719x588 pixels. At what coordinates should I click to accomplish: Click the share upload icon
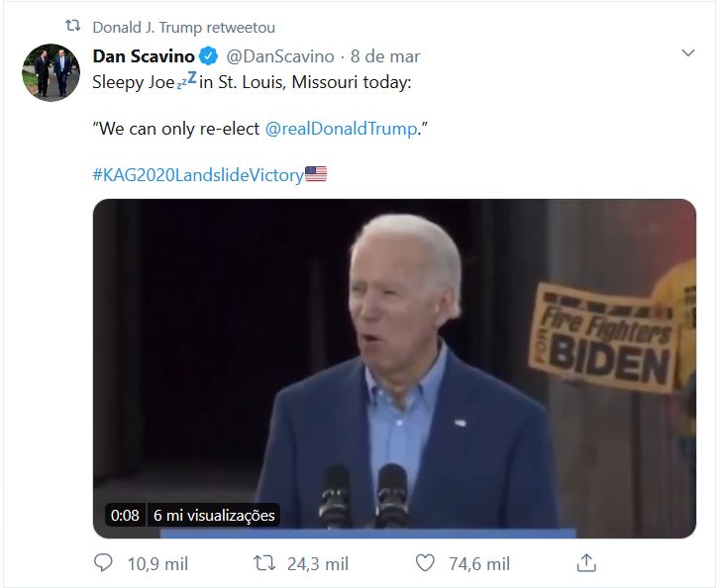(586, 562)
